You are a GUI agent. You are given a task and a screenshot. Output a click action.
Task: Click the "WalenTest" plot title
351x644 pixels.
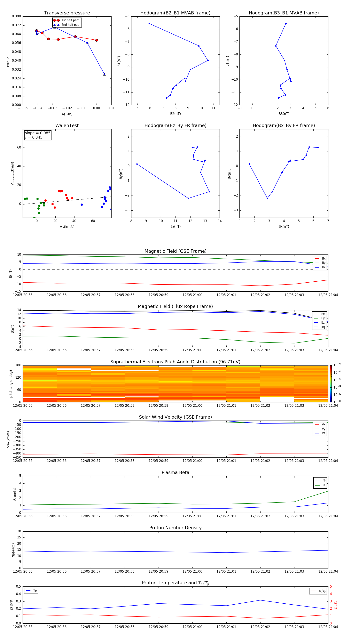67,125
